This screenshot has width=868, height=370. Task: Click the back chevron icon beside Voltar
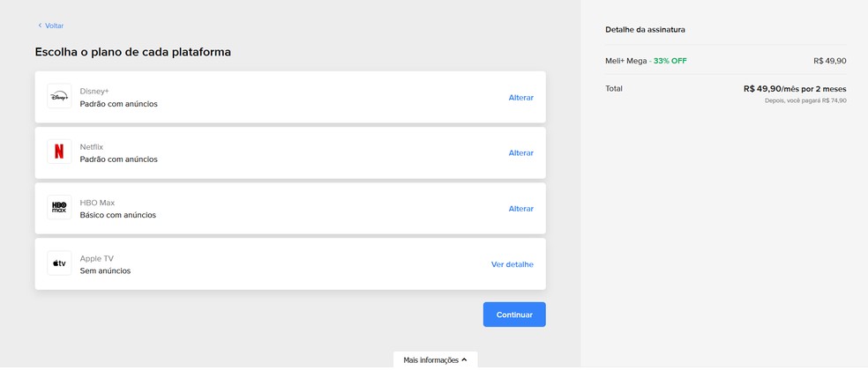click(x=40, y=26)
